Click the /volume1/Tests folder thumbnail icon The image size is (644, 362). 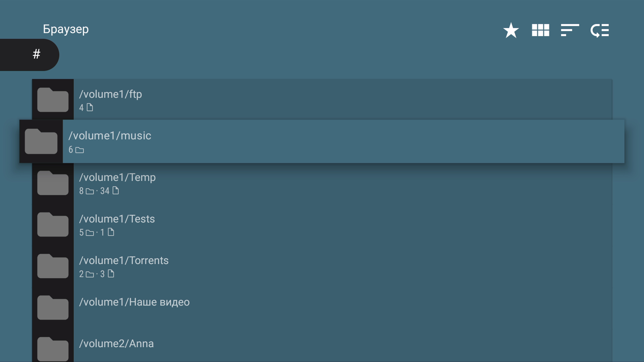pos(53,224)
